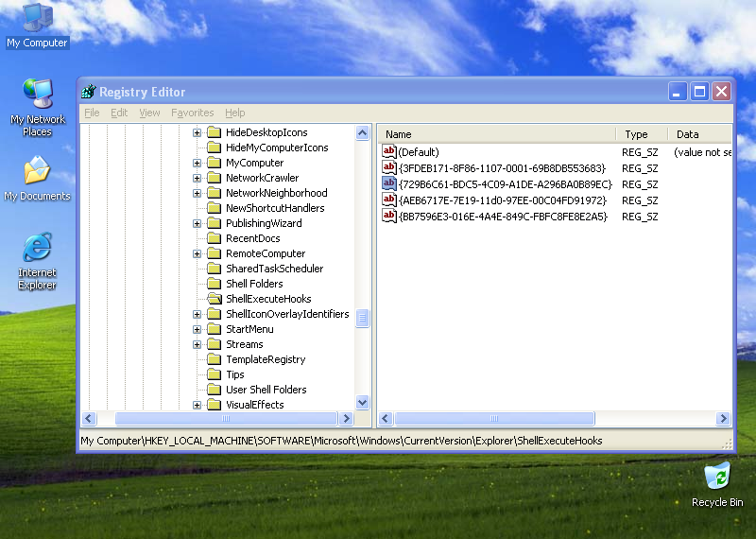
Task: Expand the RemoteComputer key
Action: point(197,253)
